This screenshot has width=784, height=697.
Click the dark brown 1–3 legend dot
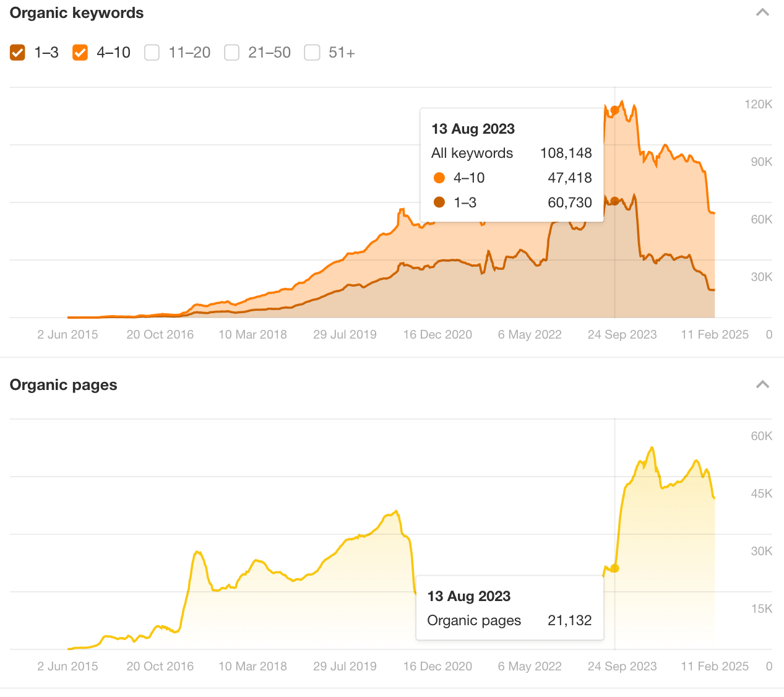(x=440, y=202)
